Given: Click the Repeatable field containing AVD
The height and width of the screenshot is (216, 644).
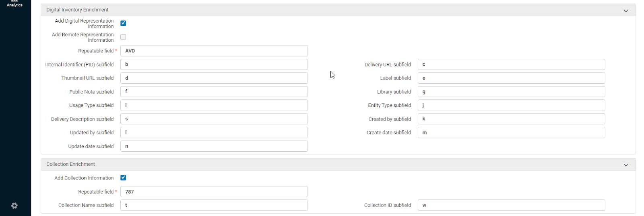Looking at the screenshot, I should point(214,51).
